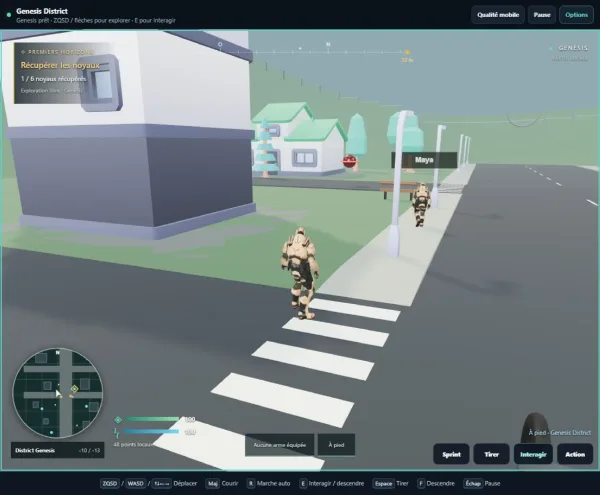Image resolution: width=600 pixels, height=495 pixels.
Task: Click the white player arrow on the minimap
Action: 58,393
